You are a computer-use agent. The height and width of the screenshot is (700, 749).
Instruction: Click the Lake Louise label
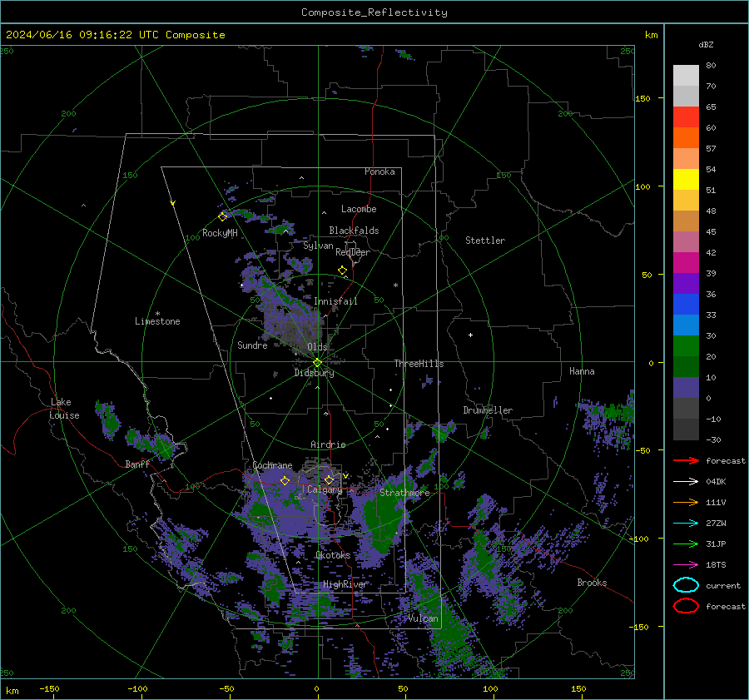point(65,409)
